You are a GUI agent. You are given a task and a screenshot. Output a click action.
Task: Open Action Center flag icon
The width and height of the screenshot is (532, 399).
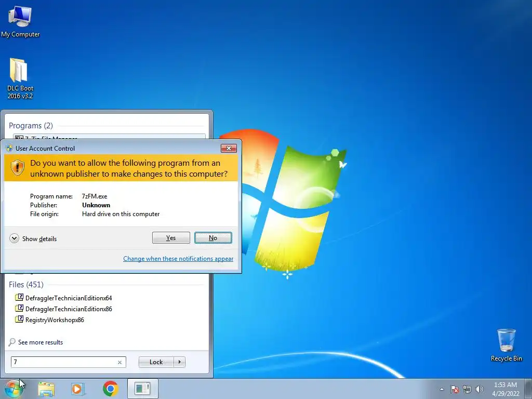(x=455, y=389)
